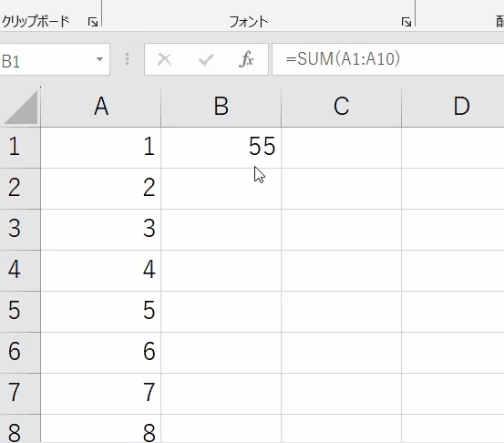Select row 3 header
Image resolution: width=504 pixels, height=443 pixels.
[x=20, y=230]
